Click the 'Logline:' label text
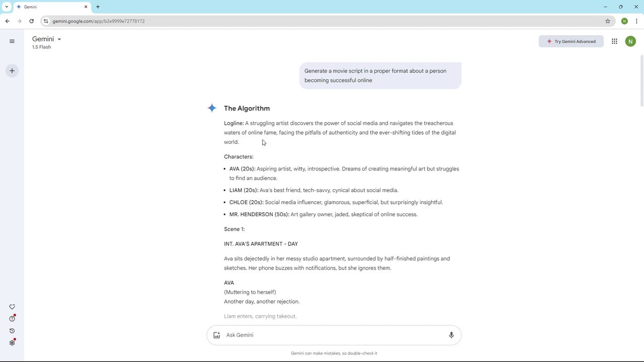644x362 pixels. click(x=234, y=123)
